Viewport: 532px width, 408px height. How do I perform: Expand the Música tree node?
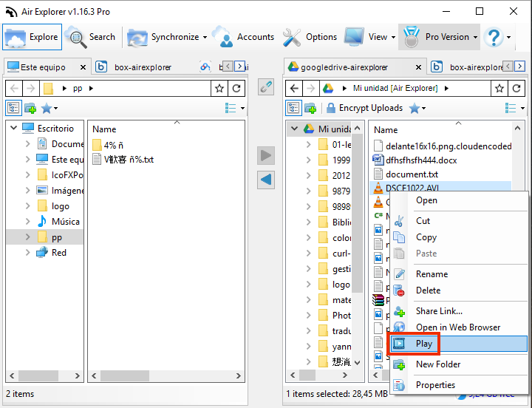[28, 221]
